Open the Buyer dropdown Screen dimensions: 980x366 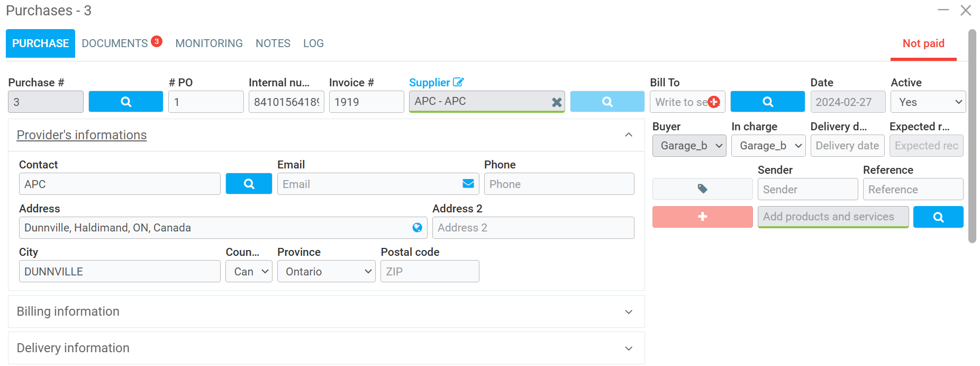pyautogui.click(x=689, y=146)
